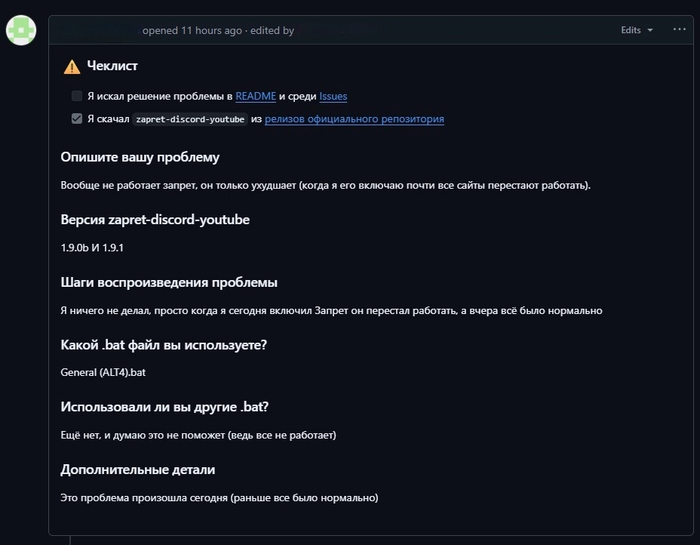Click the green user avatar

[x=22, y=30]
